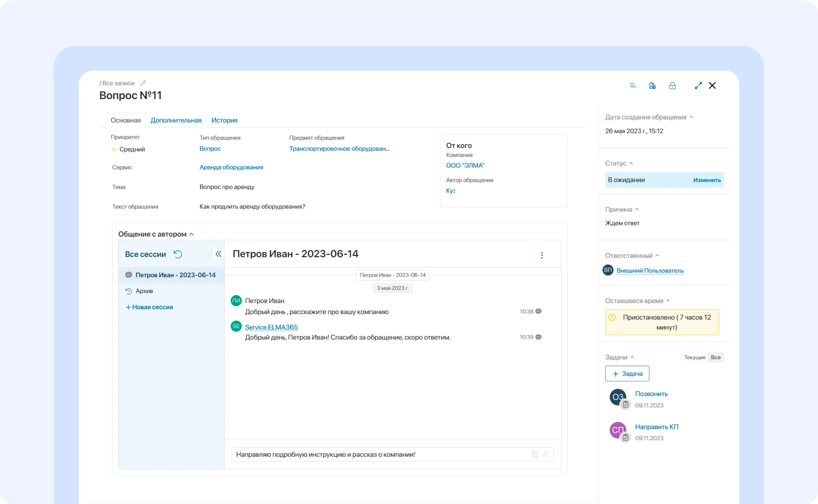The width and height of the screenshot is (818, 504).
Task: Click the lock icon at the top
Action: (x=673, y=85)
